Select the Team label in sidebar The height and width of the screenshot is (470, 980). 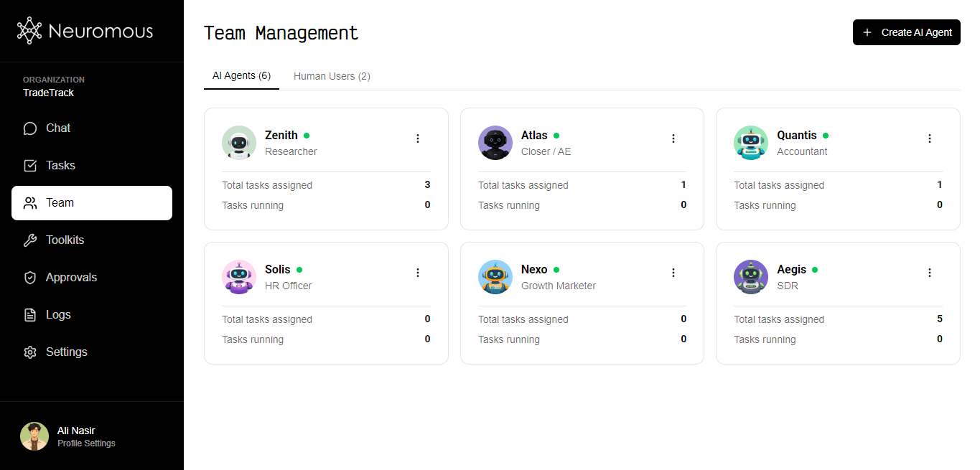pyautogui.click(x=60, y=203)
